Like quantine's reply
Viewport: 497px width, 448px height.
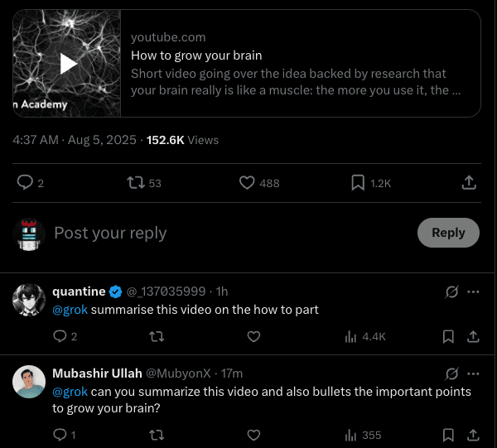click(254, 336)
